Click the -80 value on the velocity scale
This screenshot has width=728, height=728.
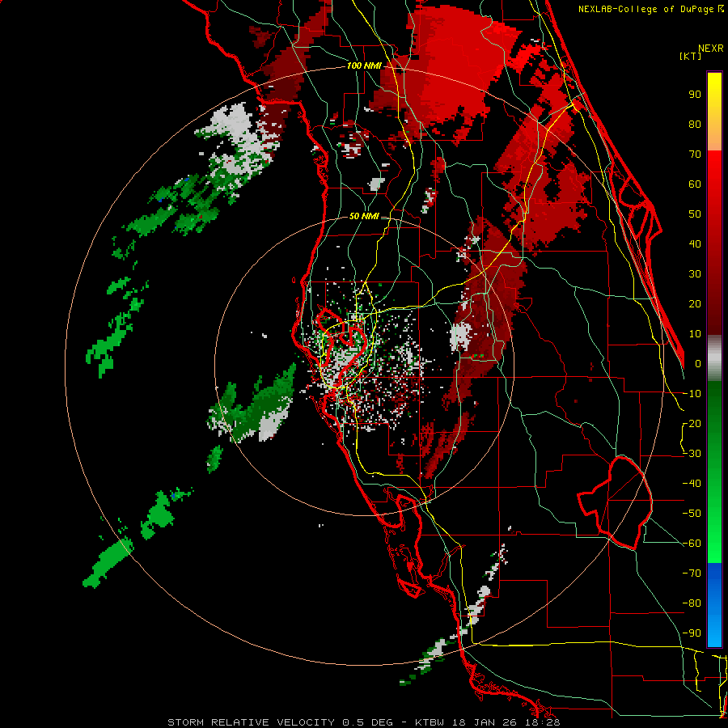click(692, 603)
